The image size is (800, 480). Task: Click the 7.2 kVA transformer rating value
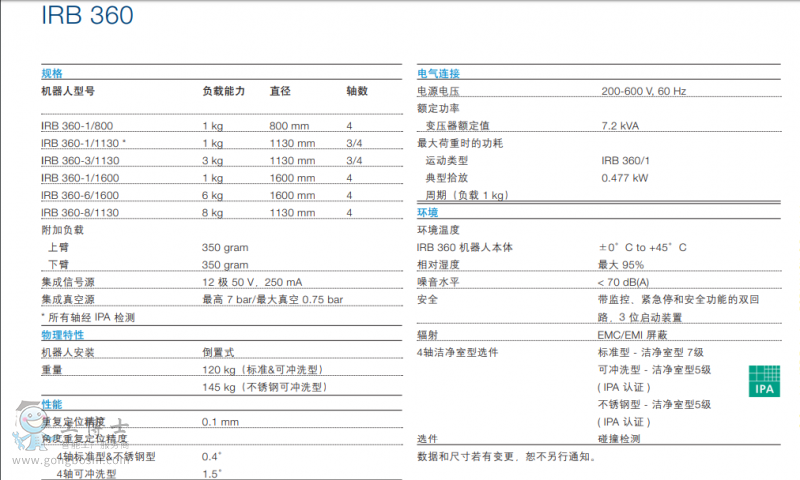(x=621, y=126)
